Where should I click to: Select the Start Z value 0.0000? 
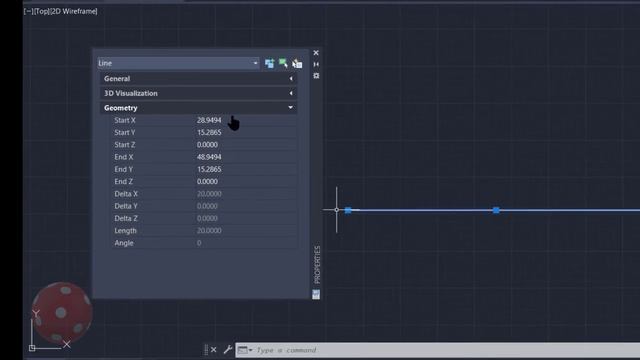(x=207, y=144)
